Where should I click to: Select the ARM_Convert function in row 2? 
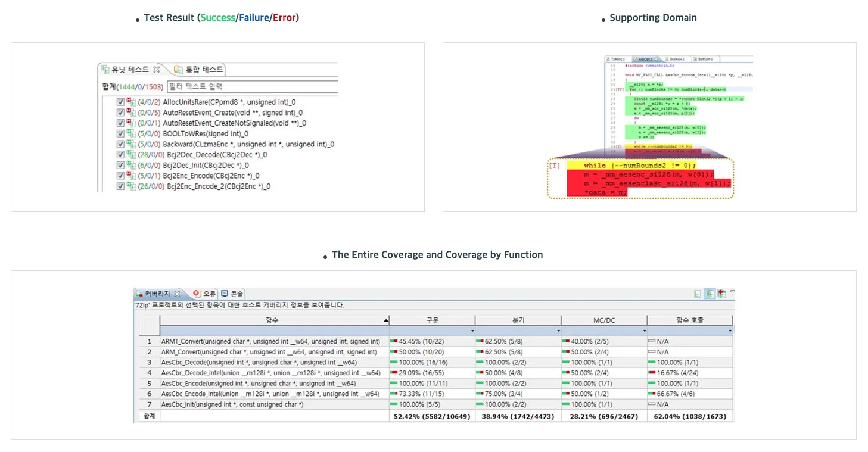pyautogui.click(x=436, y=352)
